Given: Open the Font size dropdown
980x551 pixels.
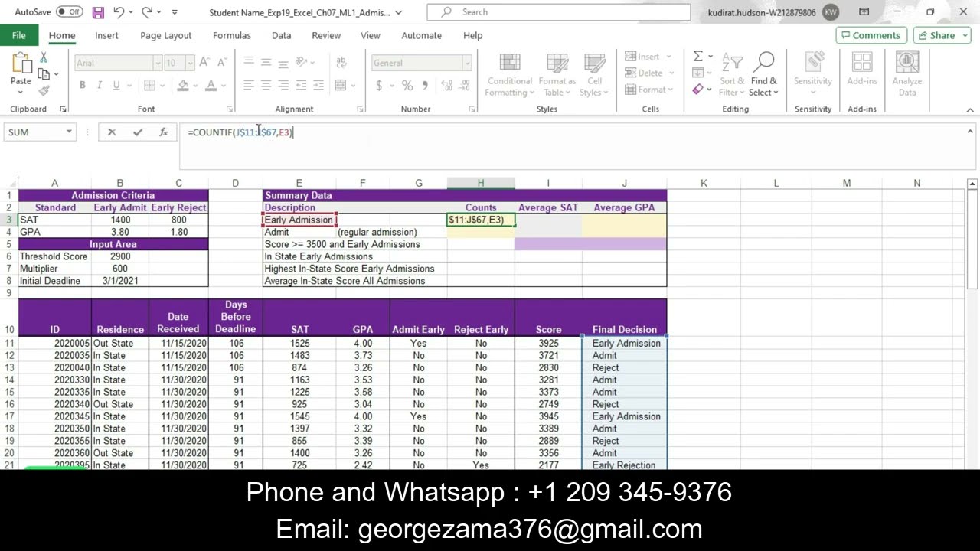Looking at the screenshot, I should coord(191,63).
